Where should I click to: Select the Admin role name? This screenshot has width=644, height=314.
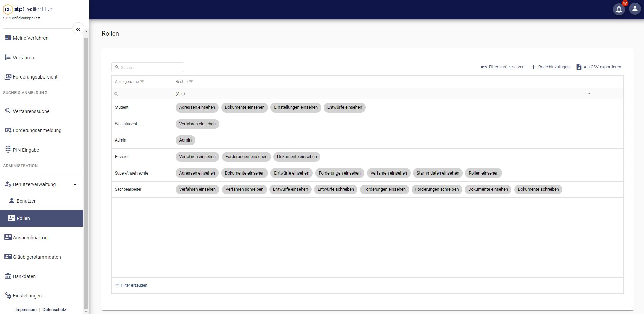click(121, 140)
